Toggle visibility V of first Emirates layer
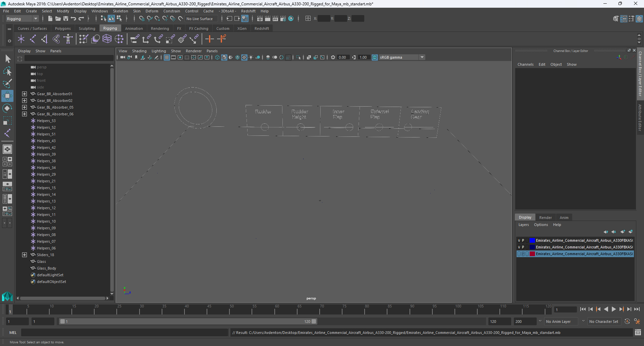 (519, 240)
